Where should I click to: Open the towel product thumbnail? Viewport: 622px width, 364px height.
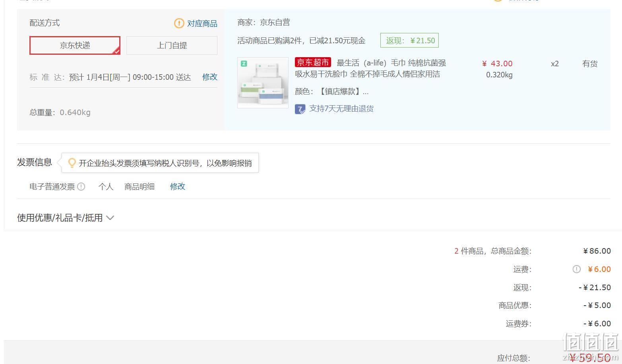[x=263, y=83]
